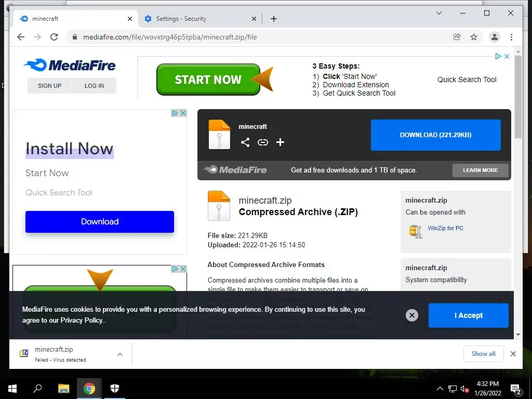Click the orange zip file icon in dark panel
The height and width of the screenshot is (399, 532).
(x=219, y=135)
